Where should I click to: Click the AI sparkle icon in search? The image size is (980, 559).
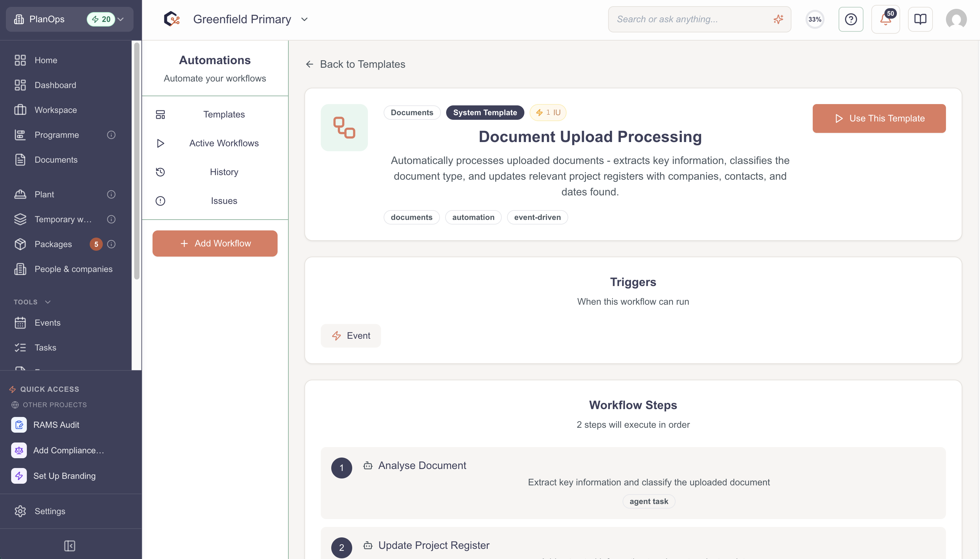pos(778,19)
